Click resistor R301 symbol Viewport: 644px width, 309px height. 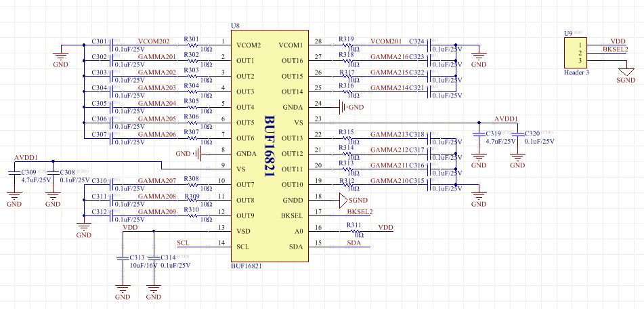[x=192, y=45]
